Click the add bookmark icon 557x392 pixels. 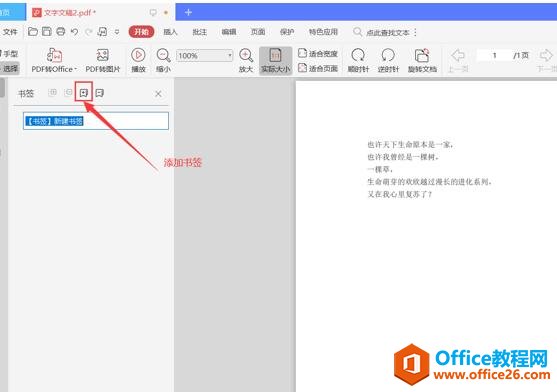(84, 93)
